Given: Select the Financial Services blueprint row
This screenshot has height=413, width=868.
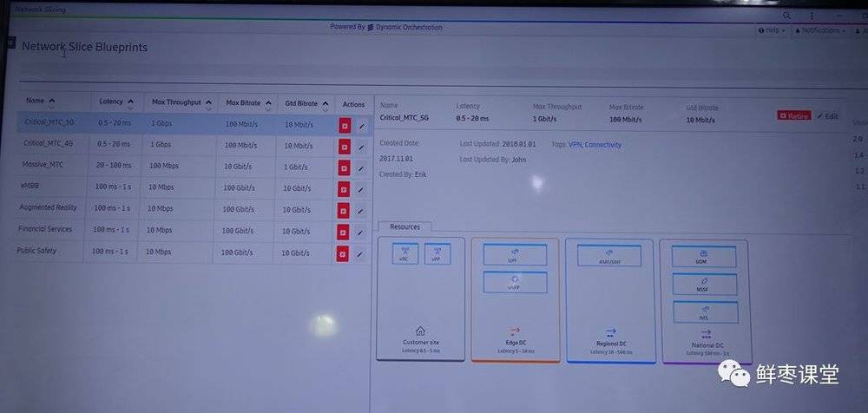Looking at the screenshot, I should point(193,231).
